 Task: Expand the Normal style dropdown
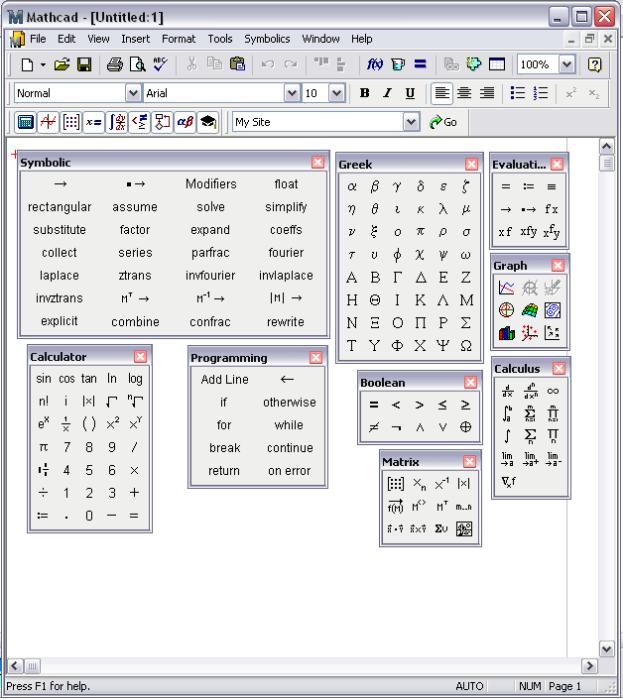point(133,93)
